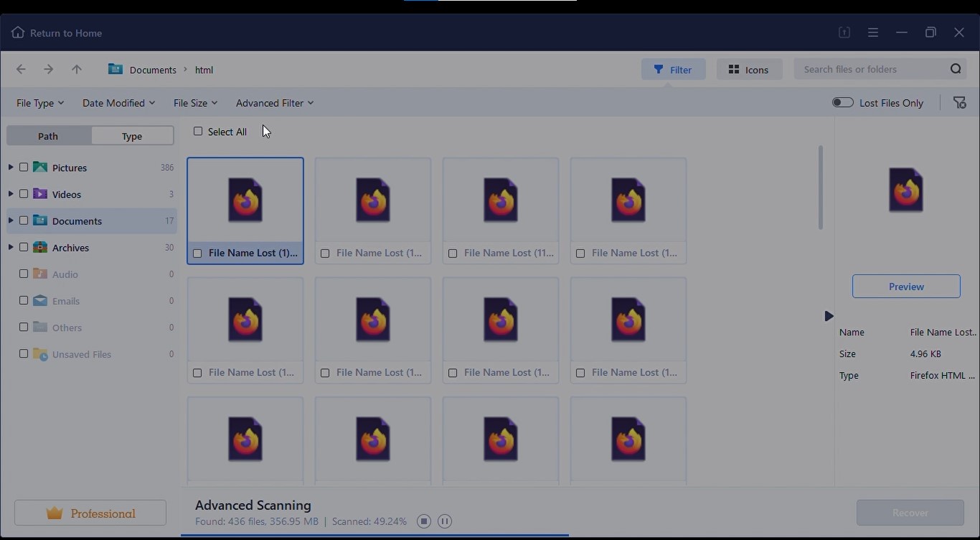This screenshot has height=540, width=980.
Task: Toggle Lost Files Only switch
Action: (843, 103)
